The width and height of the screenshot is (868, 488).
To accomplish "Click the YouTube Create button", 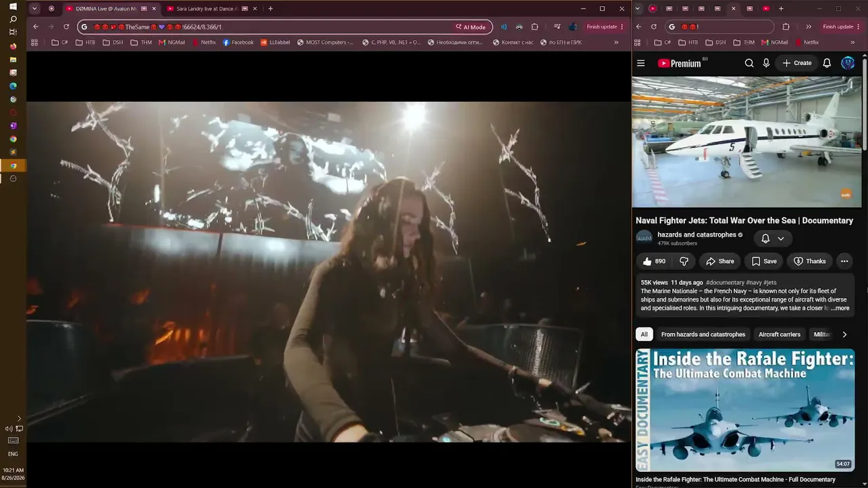I will (x=797, y=63).
